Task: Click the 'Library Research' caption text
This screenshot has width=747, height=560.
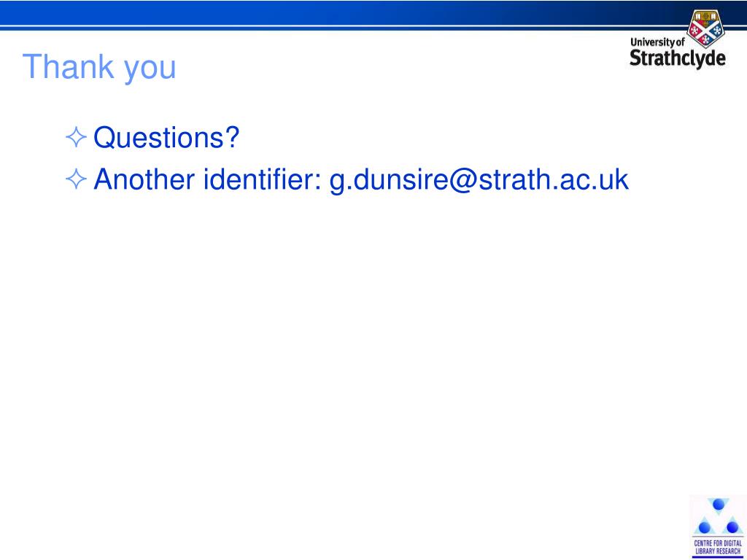Action: (718, 551)
